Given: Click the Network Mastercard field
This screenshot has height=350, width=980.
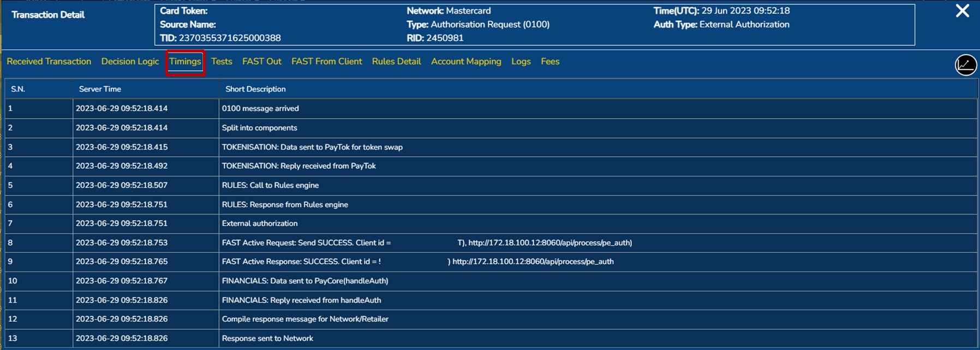Looking at the screenshot, I should point(449,11).
